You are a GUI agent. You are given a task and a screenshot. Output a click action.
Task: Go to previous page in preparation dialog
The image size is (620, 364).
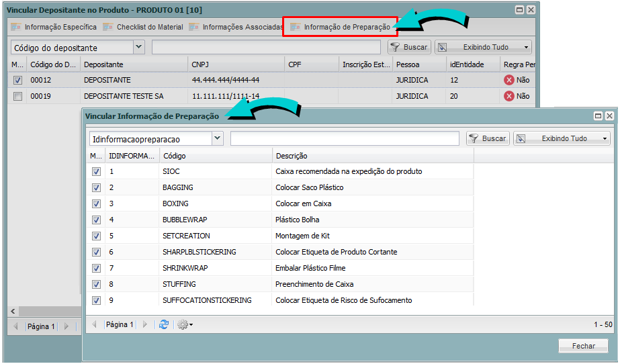pos(95,324)
